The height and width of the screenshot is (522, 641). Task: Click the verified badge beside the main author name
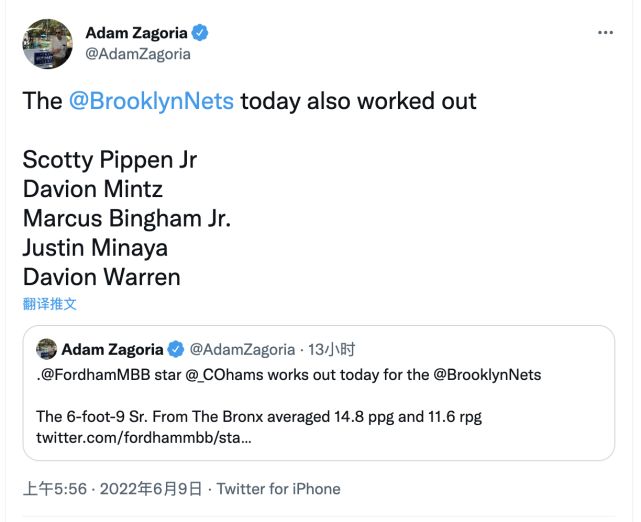coord(200,33)
